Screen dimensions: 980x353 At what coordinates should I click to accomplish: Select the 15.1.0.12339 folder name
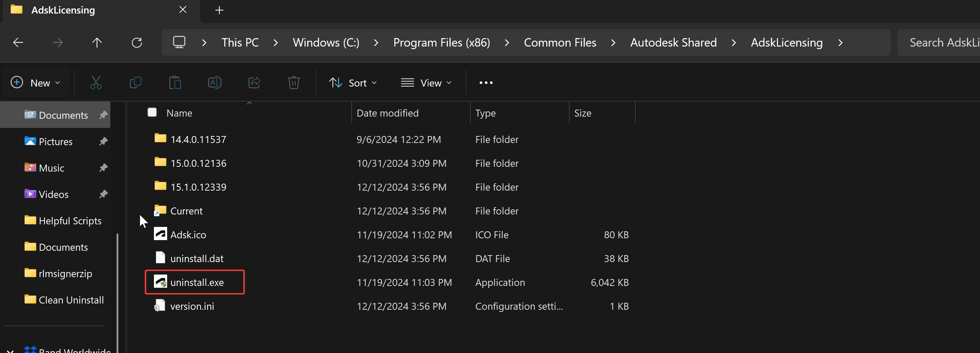198,187
